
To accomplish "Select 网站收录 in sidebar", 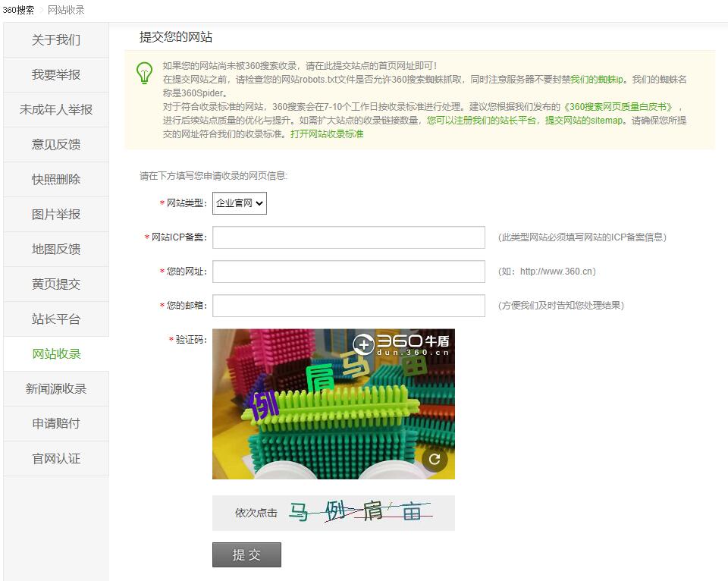I will [x=56, y=354].
